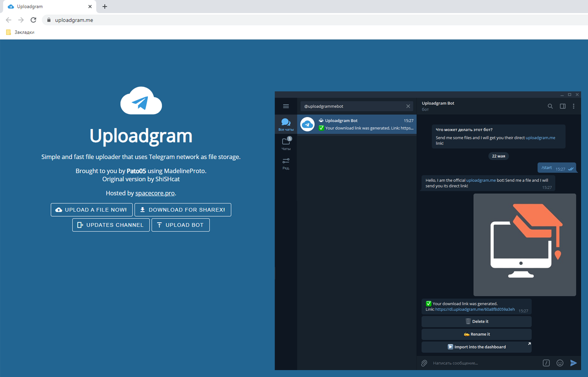This screenshot has width=588, height=377.
Task: Open the uploaded image in chat
Action: click(525, 245)
